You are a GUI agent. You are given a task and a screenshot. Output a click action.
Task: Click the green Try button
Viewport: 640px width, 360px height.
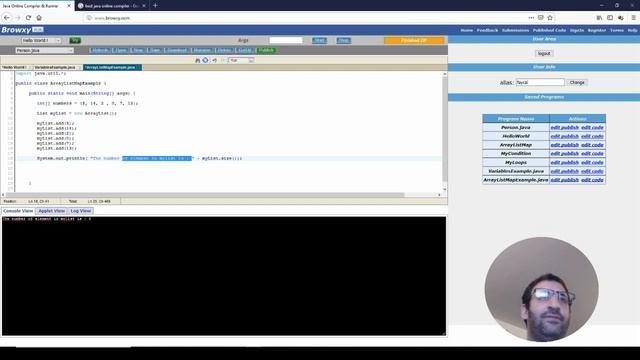point(75,40)
